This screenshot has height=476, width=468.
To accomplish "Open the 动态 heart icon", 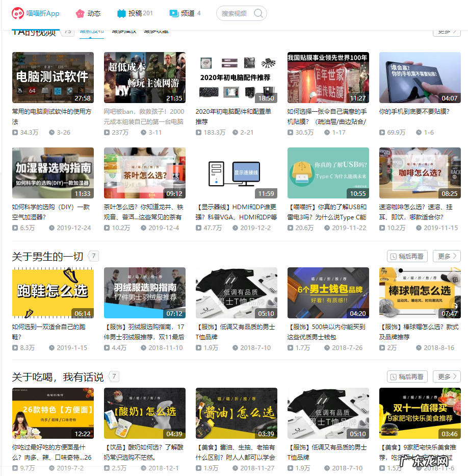I will point(79,13).
